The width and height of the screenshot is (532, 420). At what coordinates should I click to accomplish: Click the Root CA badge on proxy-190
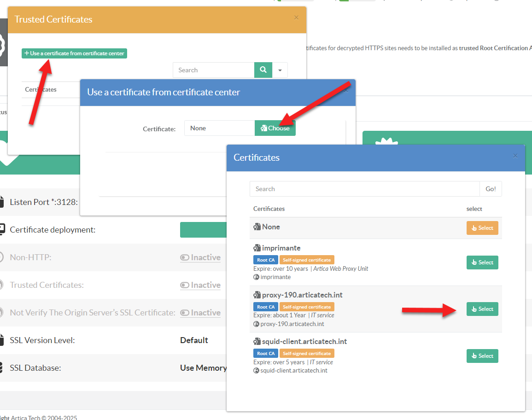[266, 307]
